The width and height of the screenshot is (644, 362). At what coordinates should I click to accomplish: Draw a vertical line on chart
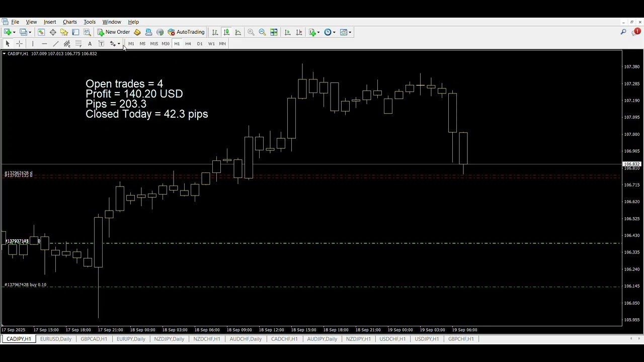click(x=33, y=44)
